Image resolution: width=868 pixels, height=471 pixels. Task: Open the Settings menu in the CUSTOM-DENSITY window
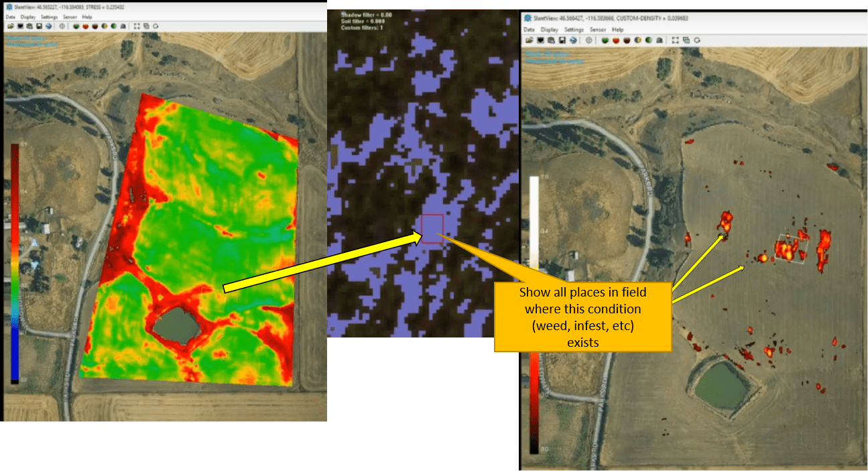pos(574,30)
